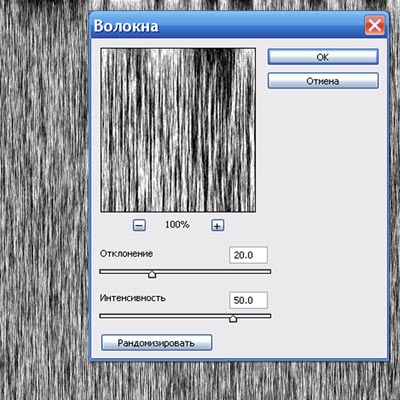Zoom out the preview with minus icon

[139, 226]
